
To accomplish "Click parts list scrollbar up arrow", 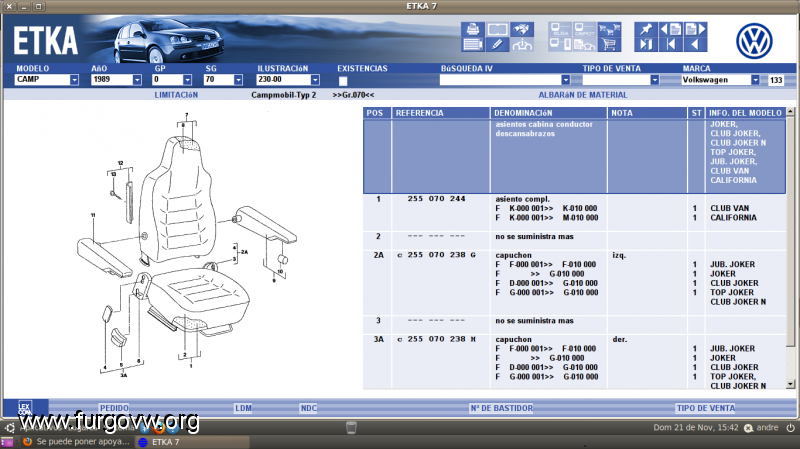I will [790, 111].
